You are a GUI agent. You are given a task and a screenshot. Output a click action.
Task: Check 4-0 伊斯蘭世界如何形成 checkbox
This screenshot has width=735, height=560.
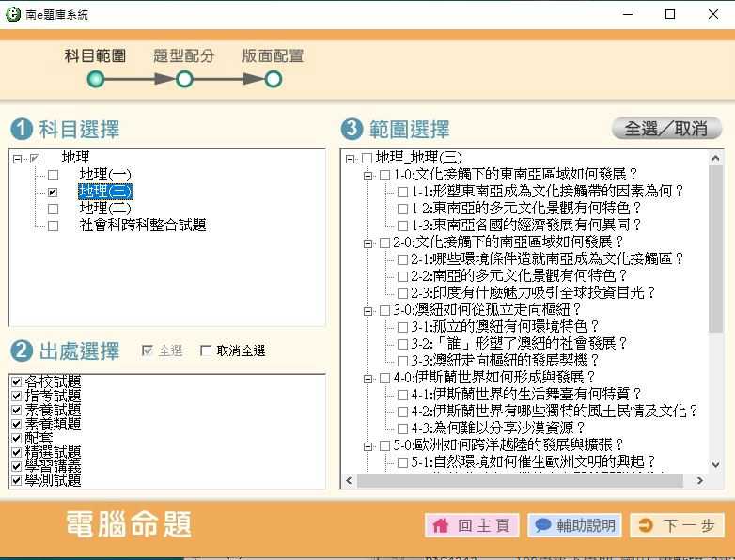coord(384,378)
